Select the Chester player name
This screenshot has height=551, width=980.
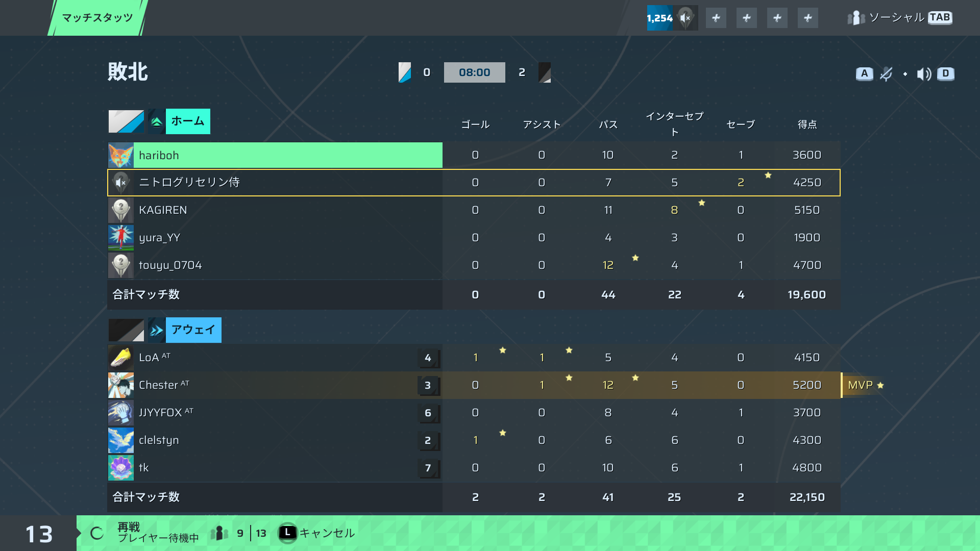click(x=158, y=385)
